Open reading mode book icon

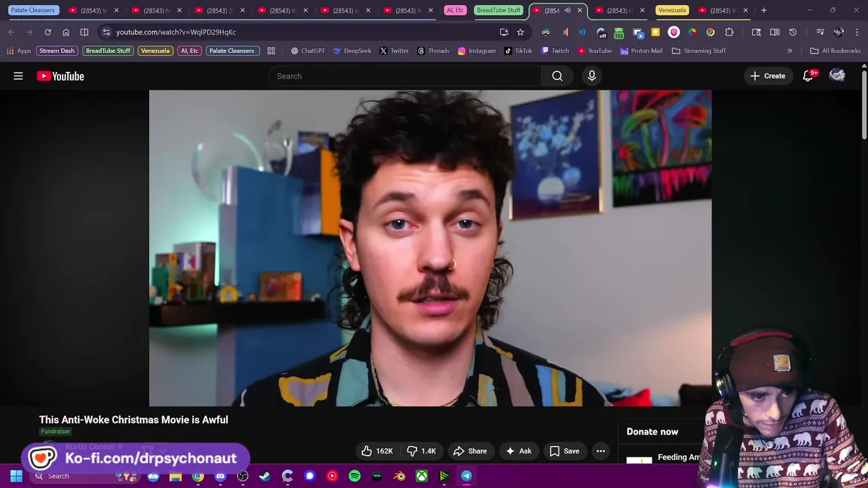coord(774,32)
